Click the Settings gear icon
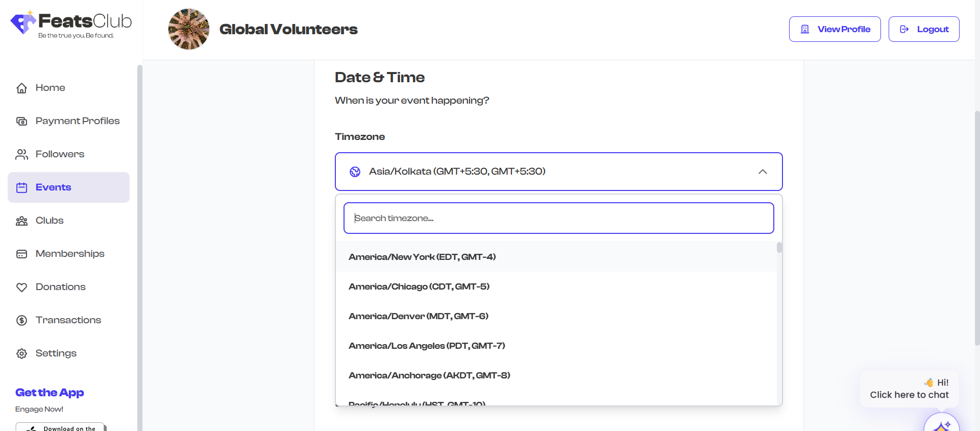 click(x=21, y=353)
